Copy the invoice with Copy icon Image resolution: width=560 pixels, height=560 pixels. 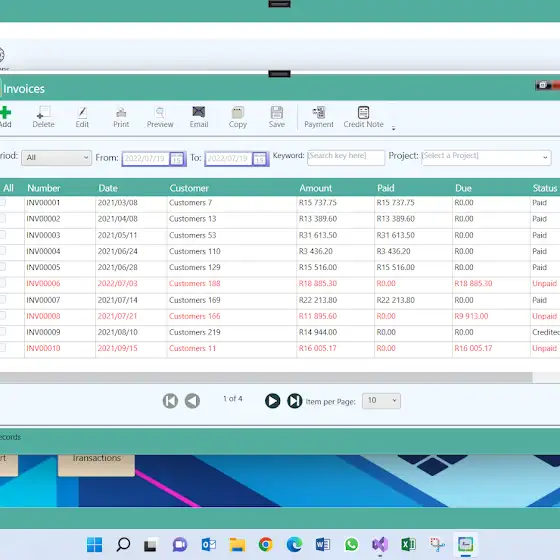tap(238, 117)
